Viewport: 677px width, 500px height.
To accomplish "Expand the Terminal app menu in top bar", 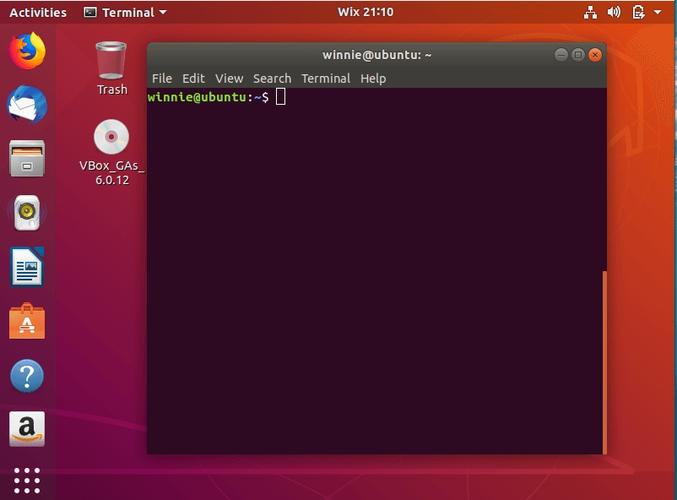I will pyautogui.click(x=125, y=12).
